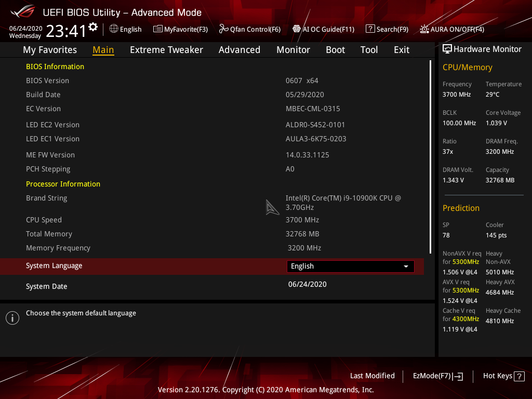Click LED EC1 value AULA3-6K75-0203
532x399 pixels.
point(316,139)
